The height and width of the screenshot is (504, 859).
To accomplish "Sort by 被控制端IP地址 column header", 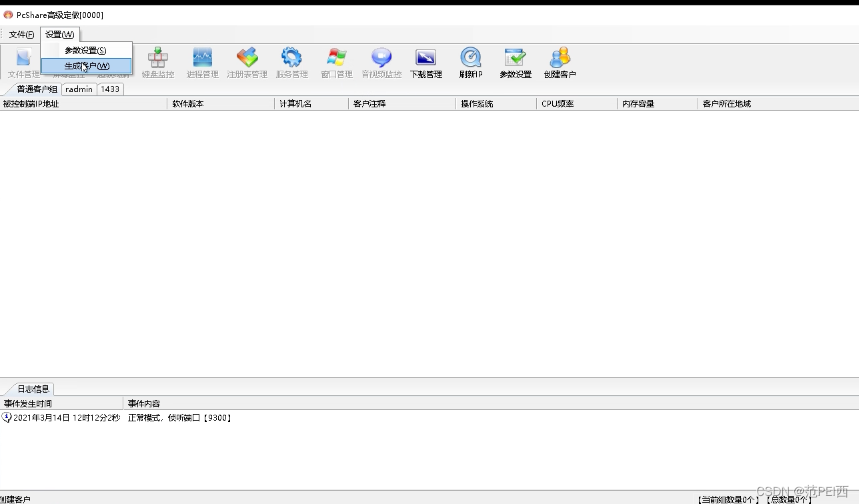I will (x=83, y=104).
